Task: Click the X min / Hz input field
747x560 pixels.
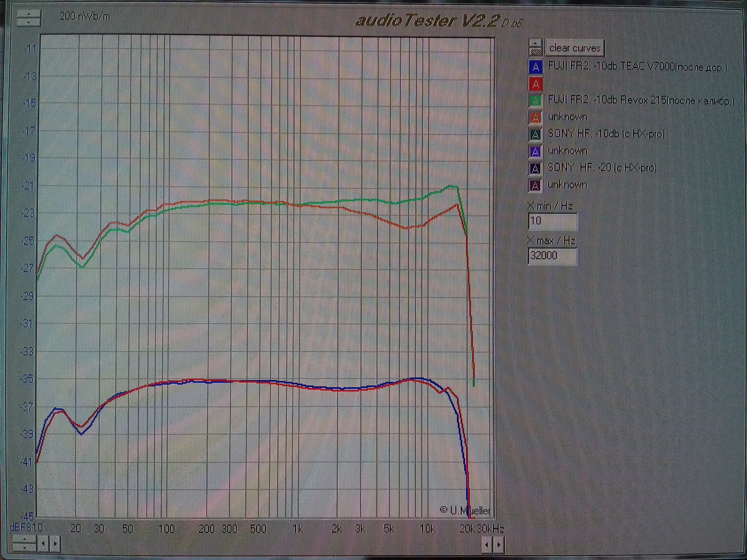Action: pos(552,221)
